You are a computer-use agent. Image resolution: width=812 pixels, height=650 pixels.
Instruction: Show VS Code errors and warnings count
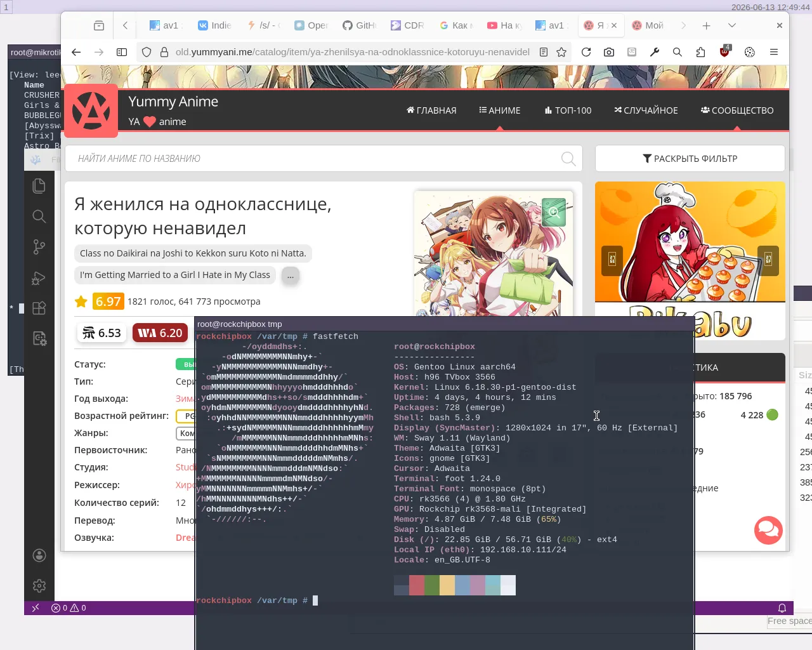tap(69, 608)
